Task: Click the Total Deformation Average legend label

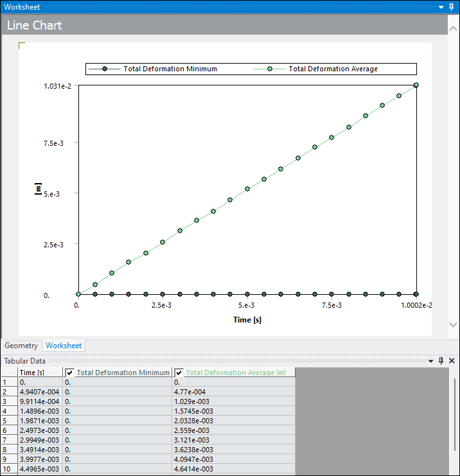Action: [333, 69]
